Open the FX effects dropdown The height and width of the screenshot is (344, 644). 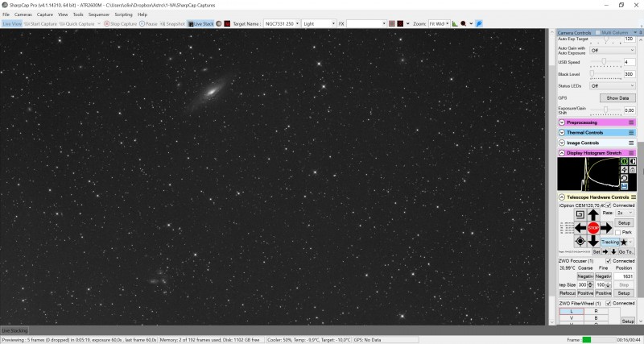(x=366, y=24)
